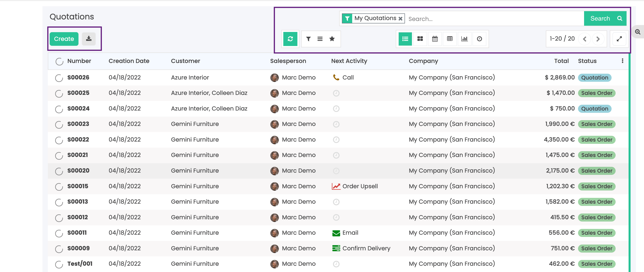644x272 pixels.
Task: Switch to calendar view
Action: [435, 39]
